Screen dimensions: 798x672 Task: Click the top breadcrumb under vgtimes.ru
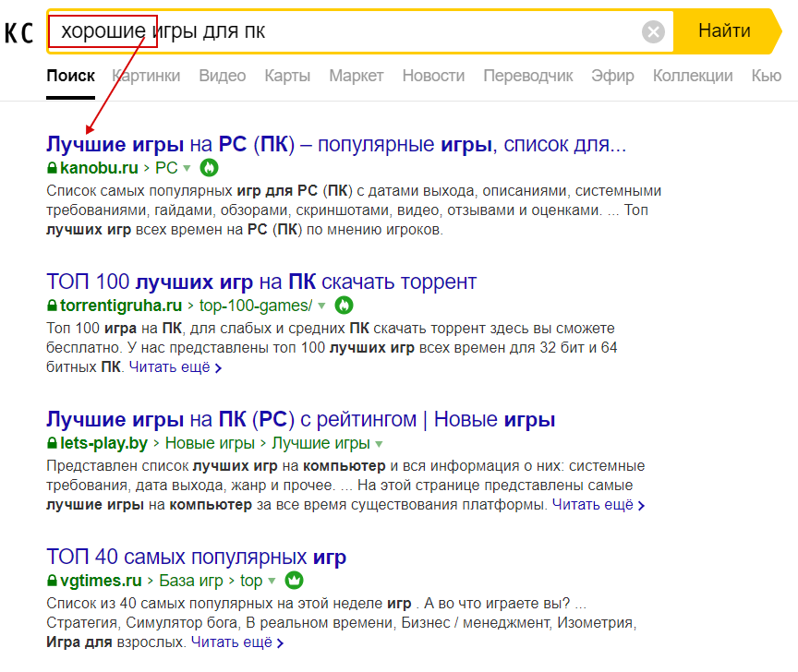(251, 581)
